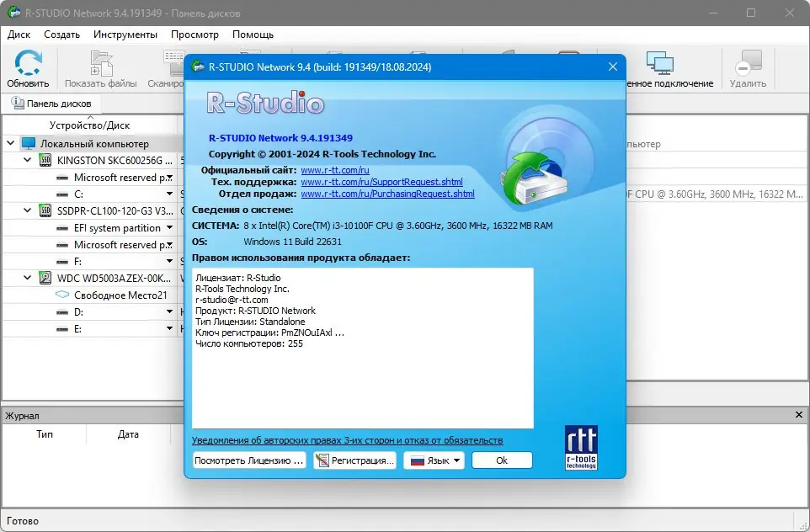Viewport: 810px width, 532px height.
Task: Click the D: partition icon
Action: tap(62, 312)
